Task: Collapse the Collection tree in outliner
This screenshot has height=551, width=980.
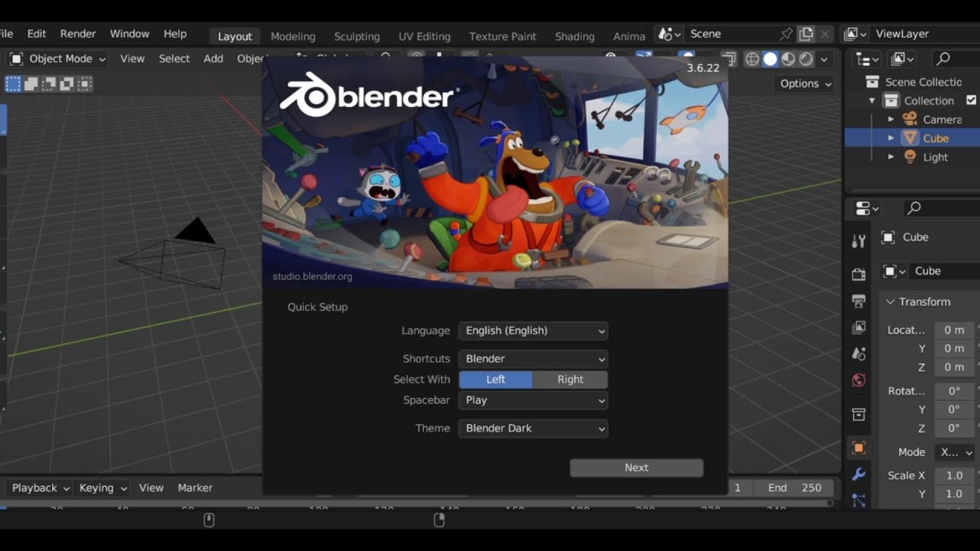Action: coord(871,101)
